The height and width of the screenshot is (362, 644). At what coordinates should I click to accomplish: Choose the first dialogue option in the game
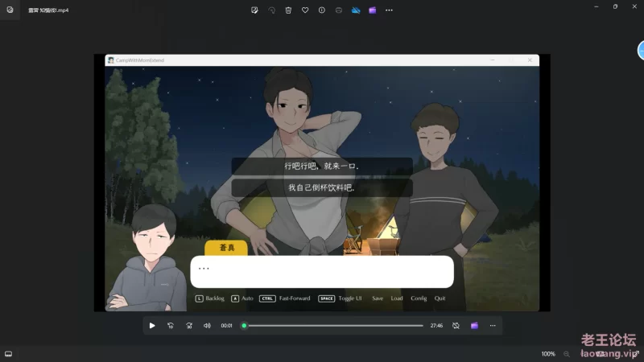(x=322, y=167)
